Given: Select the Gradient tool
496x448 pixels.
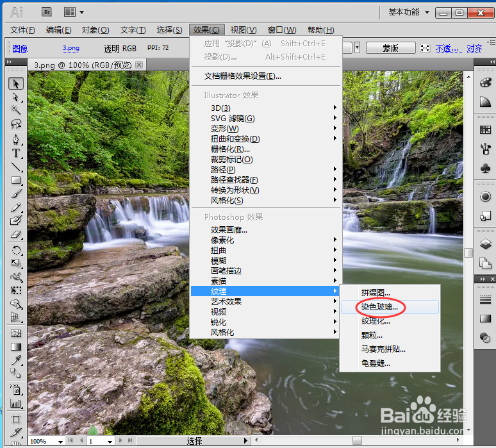Looking at the screenshot, I should point(16,347).
